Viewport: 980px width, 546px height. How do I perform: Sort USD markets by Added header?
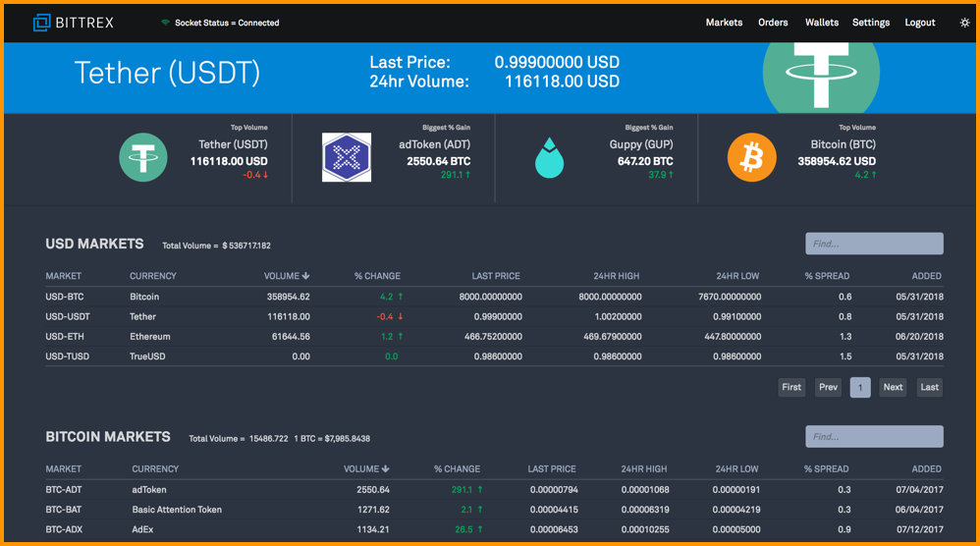[x=926, y=276]
